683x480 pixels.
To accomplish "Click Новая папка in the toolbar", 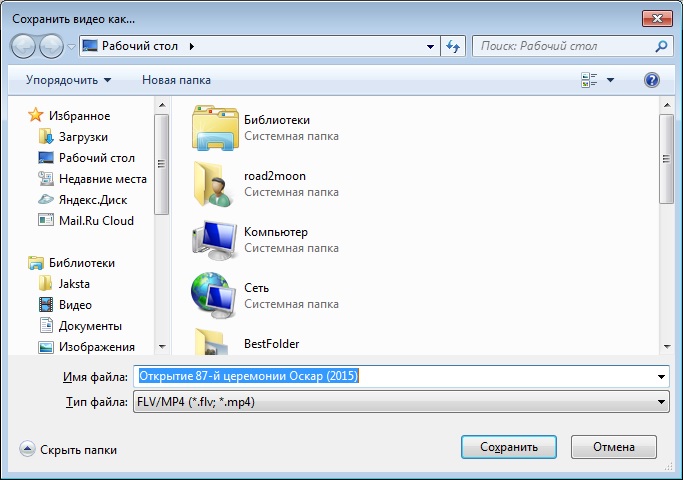I will tap(176, 80).
